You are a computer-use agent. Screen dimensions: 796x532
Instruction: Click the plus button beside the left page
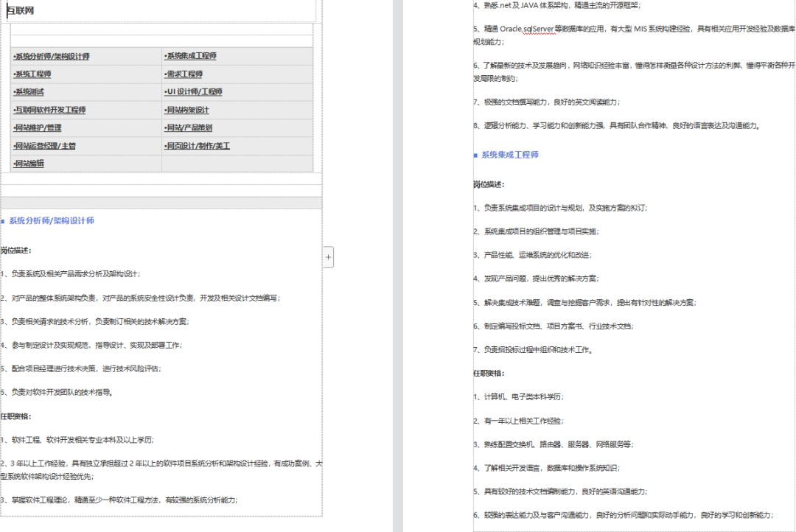tap(329, 257)
